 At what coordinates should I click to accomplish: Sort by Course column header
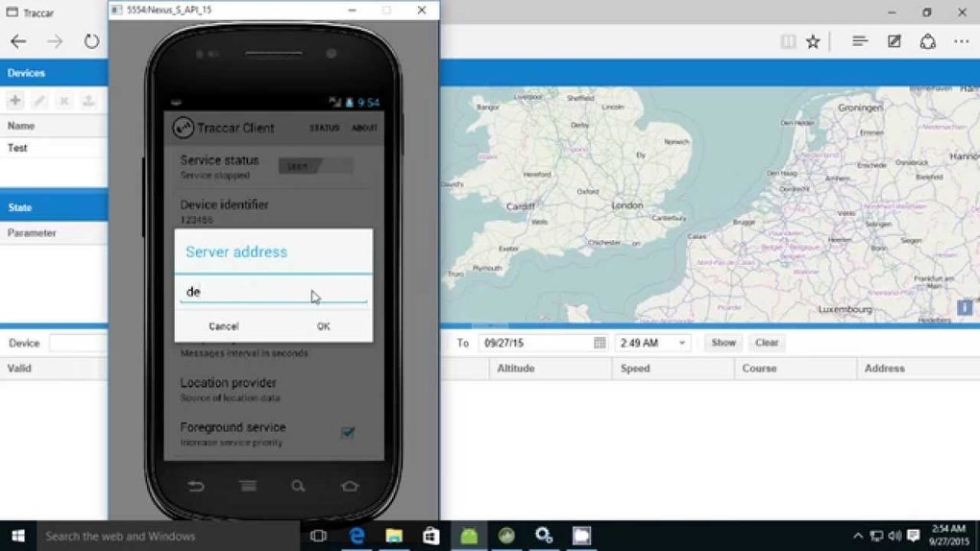click(x=795, y=369)
